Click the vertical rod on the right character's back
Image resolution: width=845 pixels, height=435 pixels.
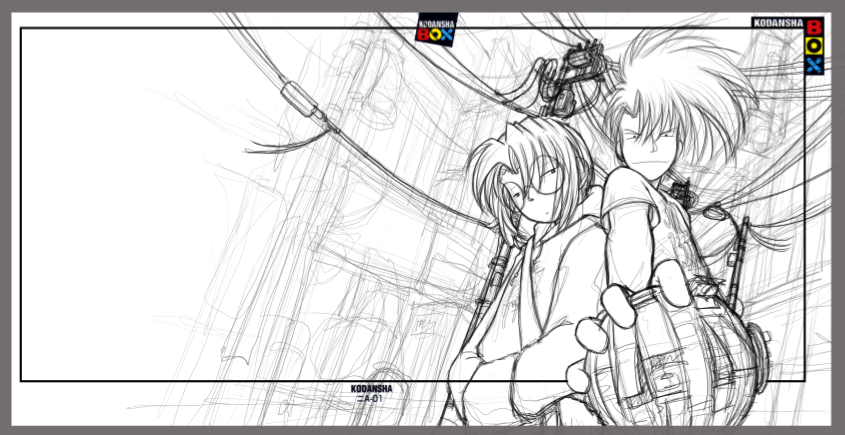click(740, 260)
